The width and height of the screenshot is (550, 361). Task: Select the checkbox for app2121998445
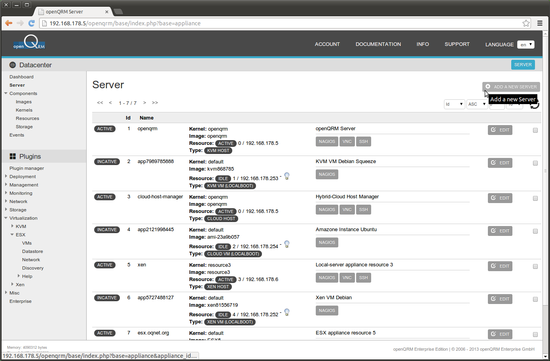click(x=535, y=231)
